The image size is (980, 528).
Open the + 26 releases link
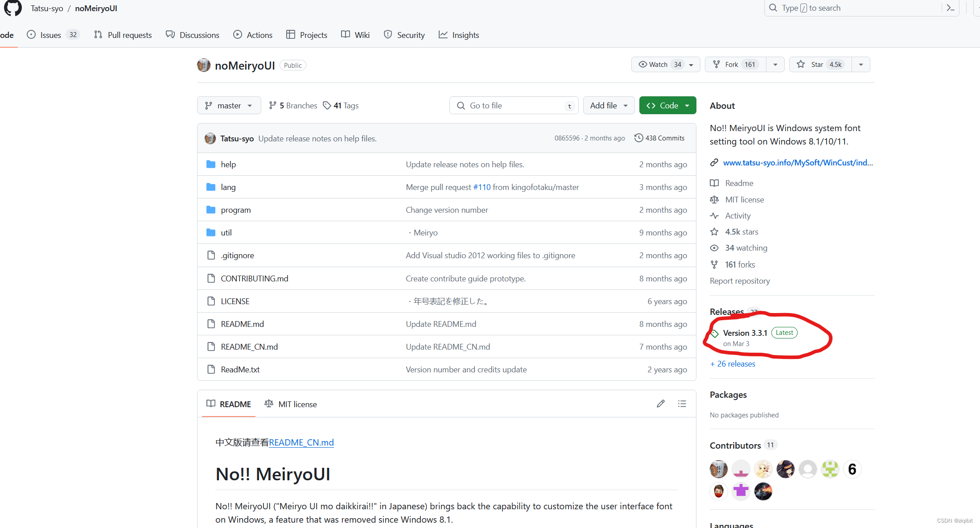(733, 364)
